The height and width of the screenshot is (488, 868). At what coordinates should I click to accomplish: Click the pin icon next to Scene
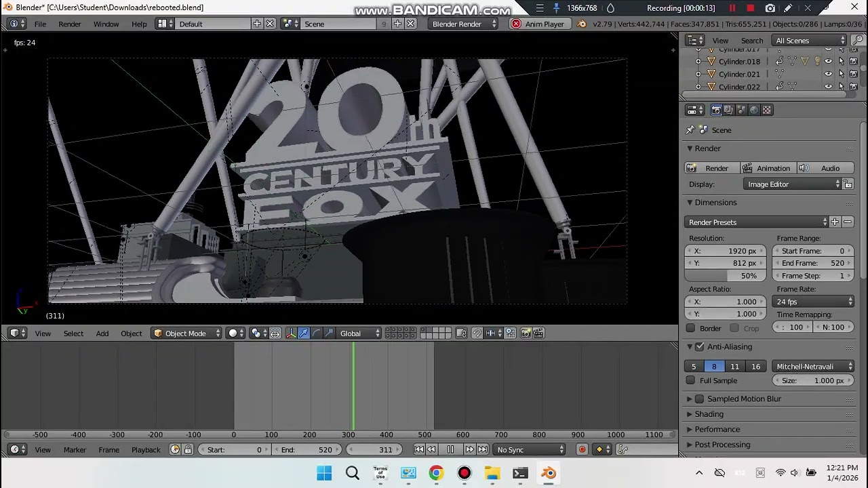click(690, 129)
